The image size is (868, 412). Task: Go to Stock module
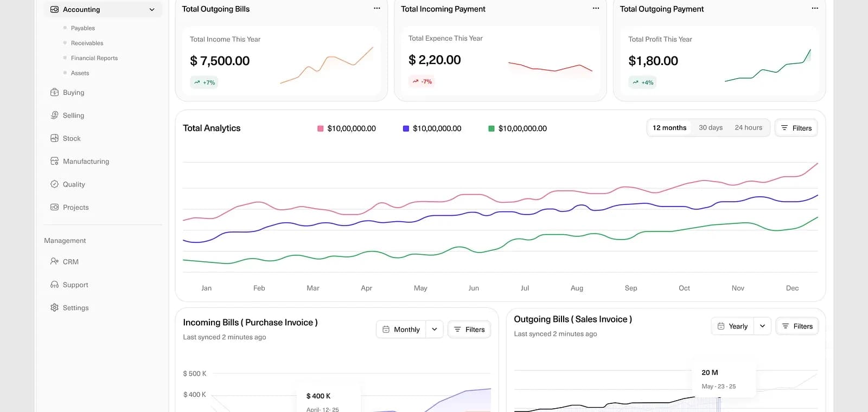(x=72, y=138)
